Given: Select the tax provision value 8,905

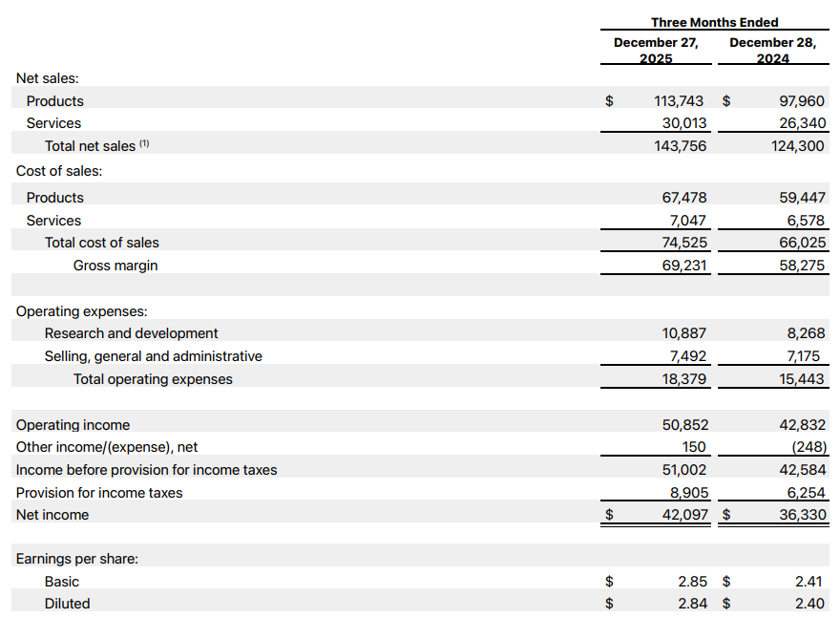Looking at the screenshot, I should (689, 493).
